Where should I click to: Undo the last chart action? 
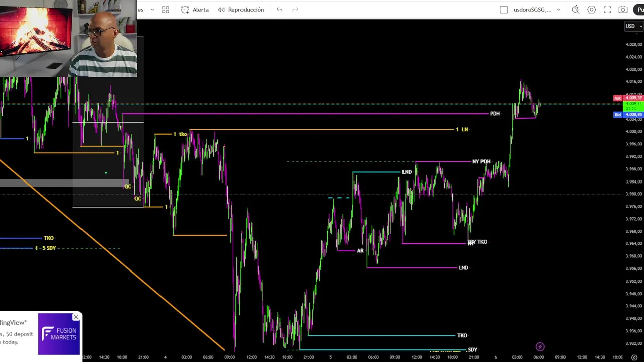click(x=279, y=10)
